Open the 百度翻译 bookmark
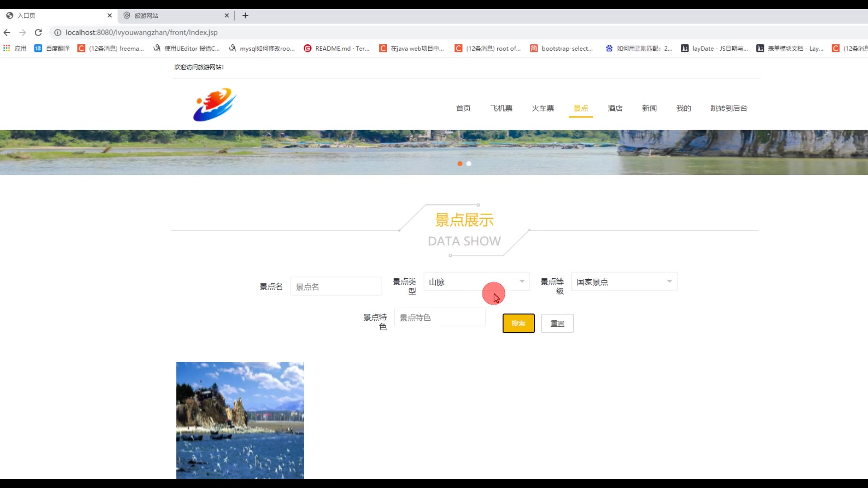Viewport: 868px width, 488px height. click(52, 48)
